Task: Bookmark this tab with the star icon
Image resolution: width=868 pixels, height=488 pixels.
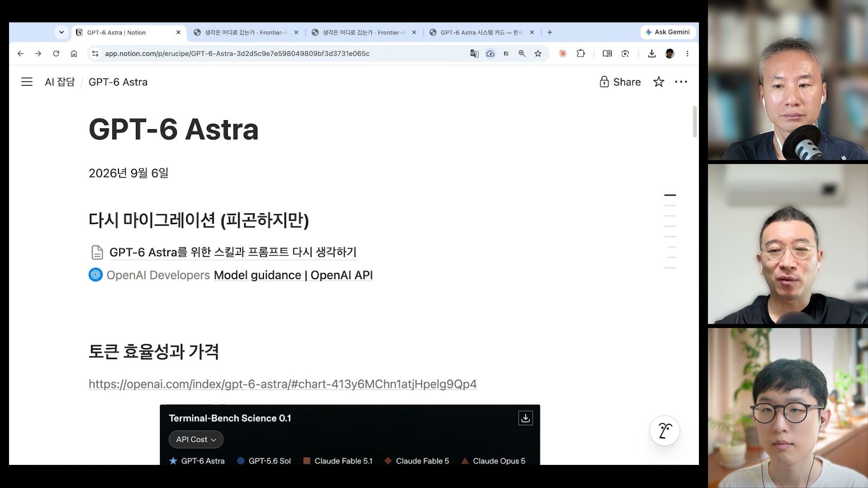Action: [x=538, y=53]
